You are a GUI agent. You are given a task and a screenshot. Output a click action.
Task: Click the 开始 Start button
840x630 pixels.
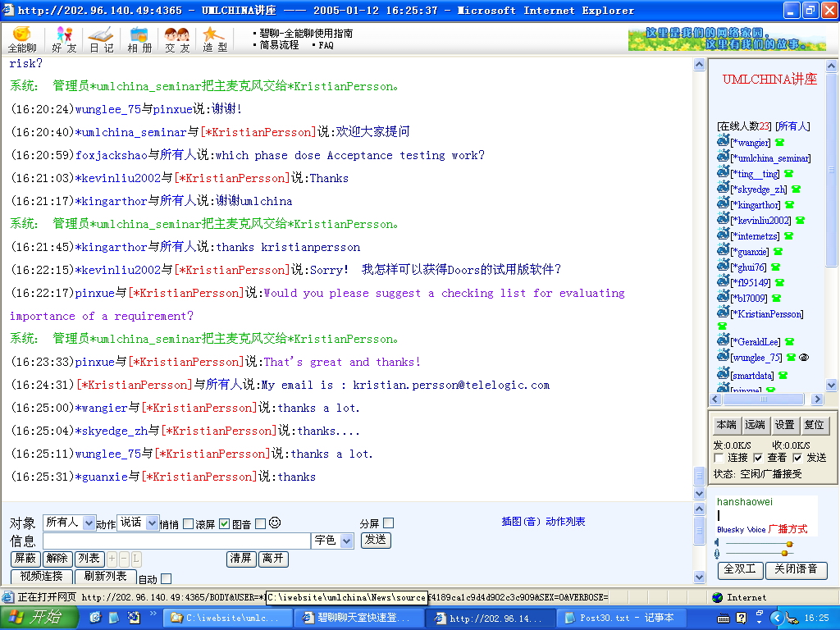39,618
